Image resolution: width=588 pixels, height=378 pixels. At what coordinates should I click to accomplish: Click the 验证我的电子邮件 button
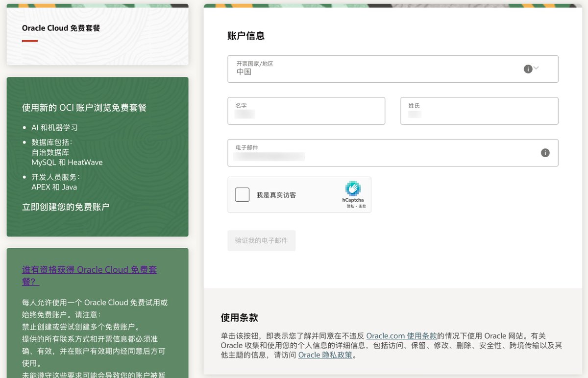click(x=262, y=240)
